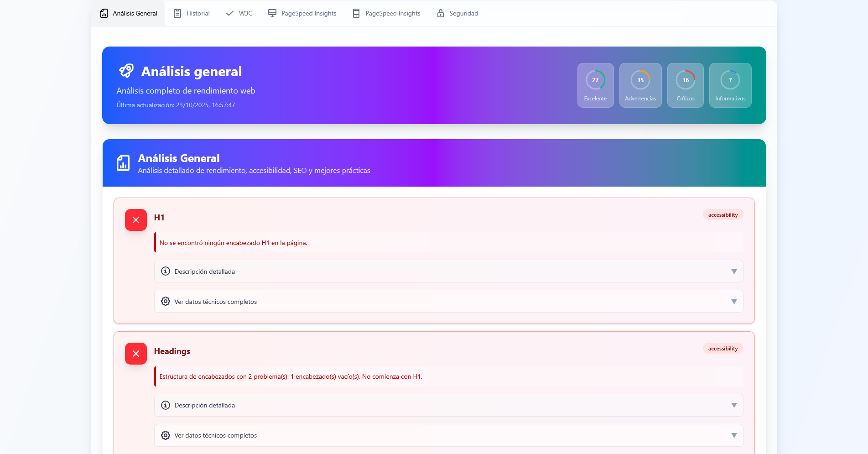Image resolution: width=868 pixels, height=454 pixels.
Task: Click the red X icon next to Headings
Action: (x=136, y=354)
